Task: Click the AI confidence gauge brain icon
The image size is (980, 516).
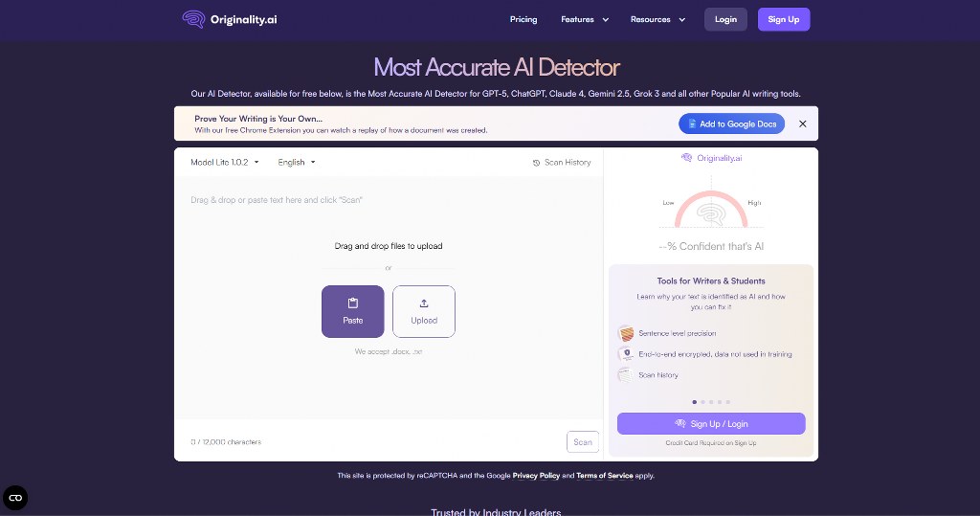Action: click(711, 214)
